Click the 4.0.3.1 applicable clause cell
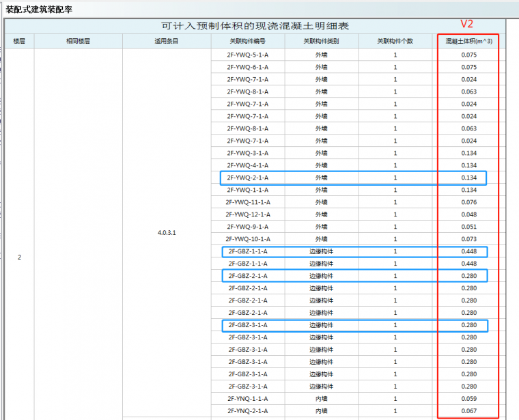The image size is (519, 420). tap(167, 232)
